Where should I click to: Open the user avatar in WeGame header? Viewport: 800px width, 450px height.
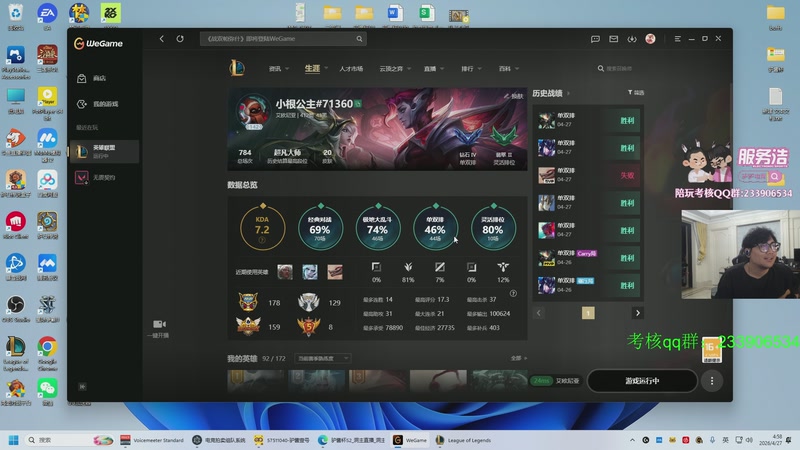point(650,39)
